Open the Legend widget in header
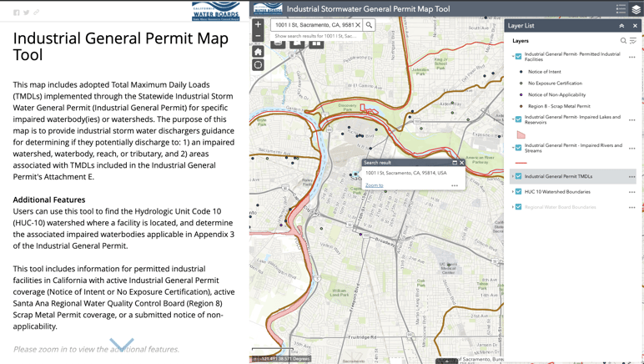Image resolution: width=644 pixels, height=364 pixels. pyautogui.click(x=621, y=9)
